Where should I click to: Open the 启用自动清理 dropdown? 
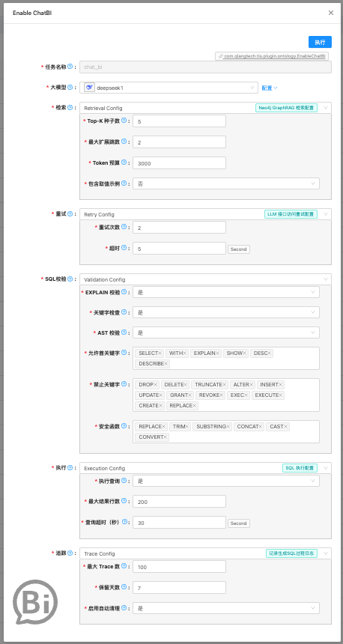226,608
